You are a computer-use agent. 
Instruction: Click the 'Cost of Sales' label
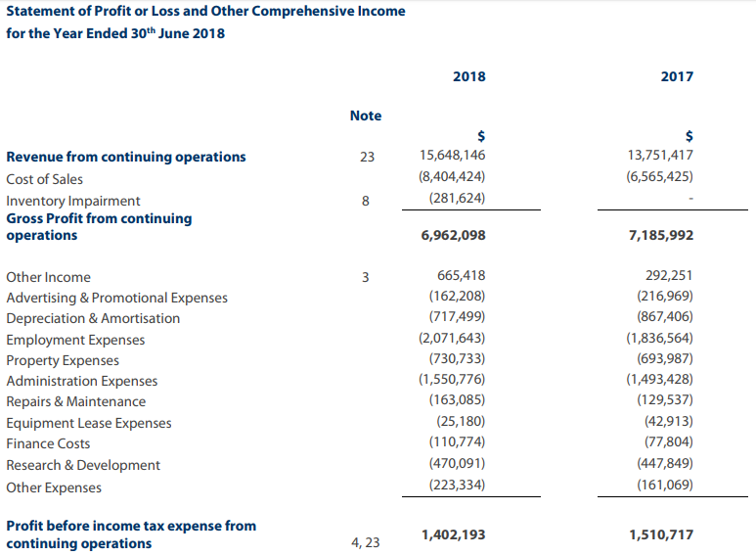(44, 179)
